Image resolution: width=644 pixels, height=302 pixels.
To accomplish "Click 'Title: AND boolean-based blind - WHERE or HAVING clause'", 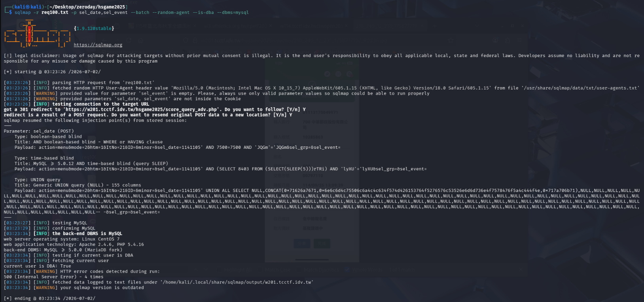I will tap(89, 142).
